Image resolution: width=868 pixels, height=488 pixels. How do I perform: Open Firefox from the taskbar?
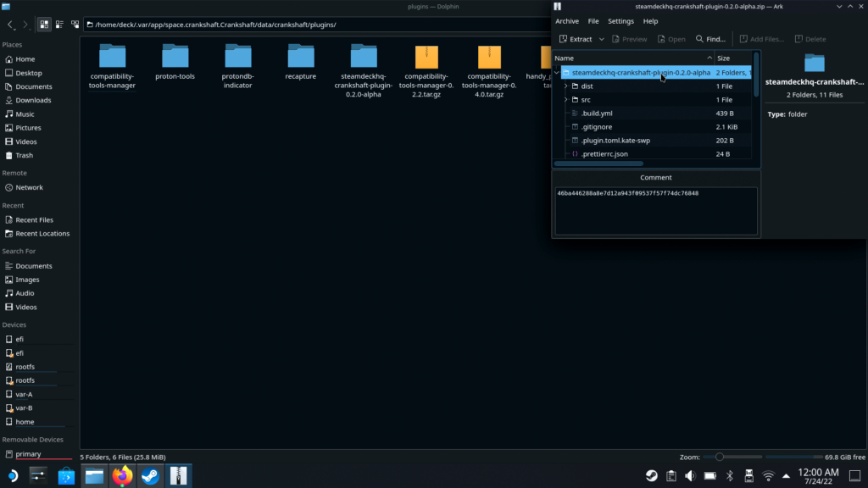122,476
